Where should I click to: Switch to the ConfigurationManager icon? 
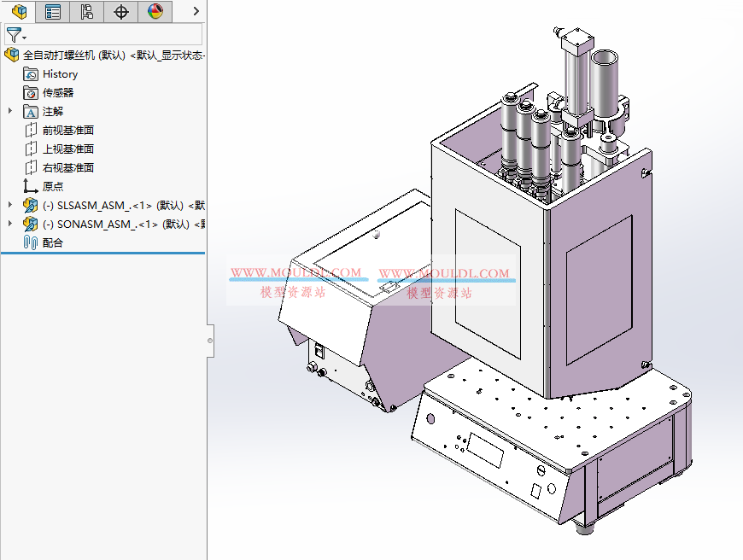[86, 11]
